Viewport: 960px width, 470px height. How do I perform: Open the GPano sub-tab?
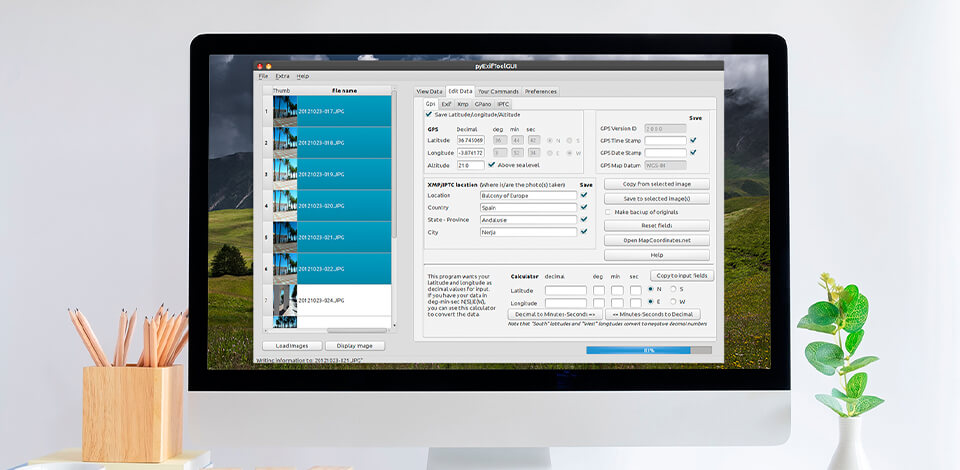point(483,104)
